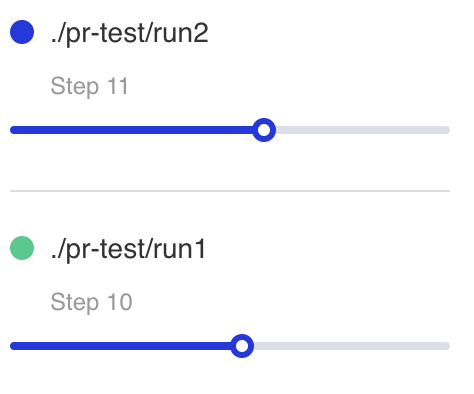Click the number 10 in run1's step label
474x394 pixels.
[120, 302]
